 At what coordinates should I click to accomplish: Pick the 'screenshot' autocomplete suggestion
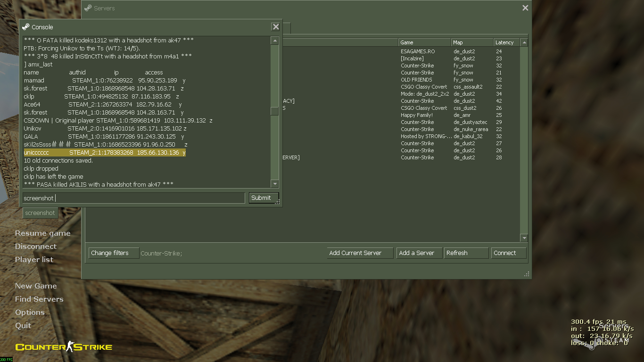click(40, 213)
